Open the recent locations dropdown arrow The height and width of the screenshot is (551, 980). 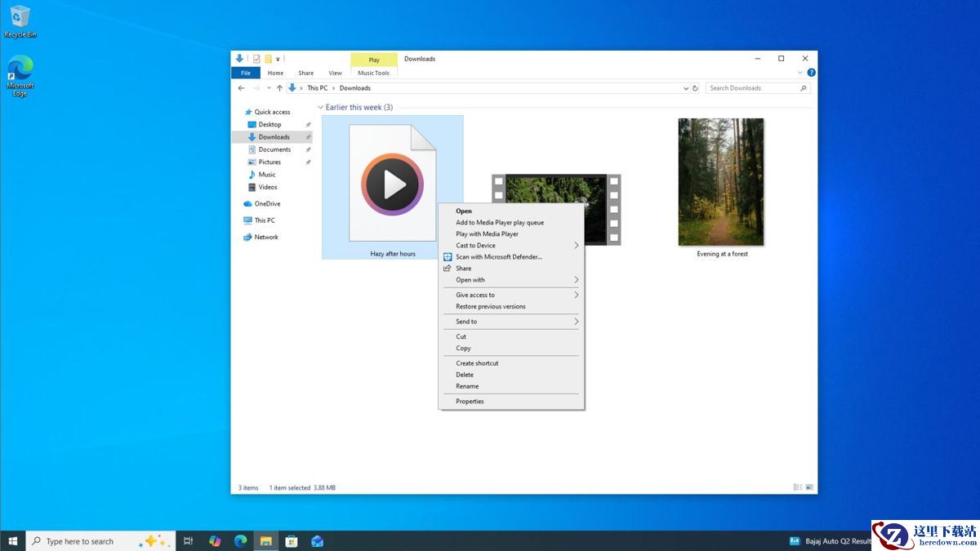pyautogui.click(x=268, y=88)
